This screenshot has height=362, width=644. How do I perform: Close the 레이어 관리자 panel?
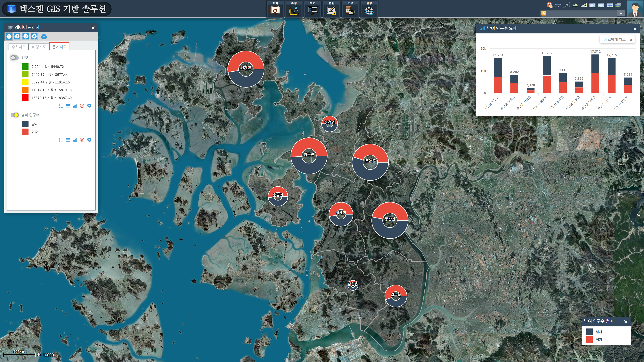click(x=93, y=28)
